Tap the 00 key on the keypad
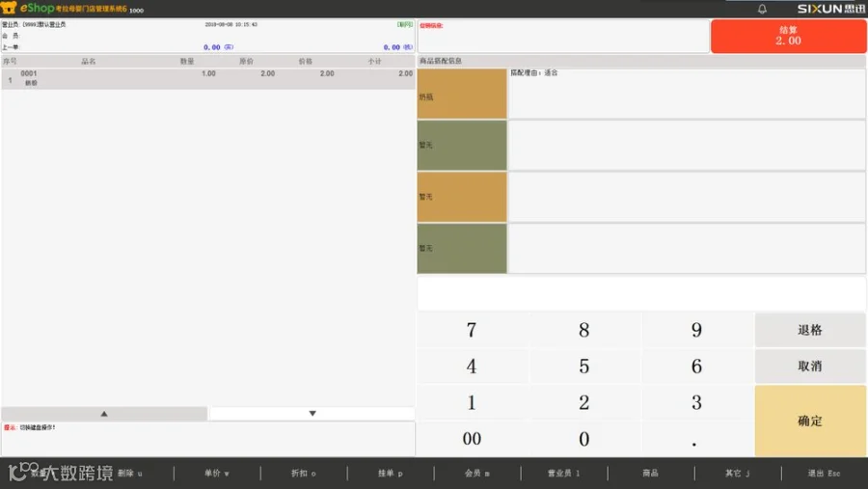This screenshot has height=489, width=868. tap(472, 439)
